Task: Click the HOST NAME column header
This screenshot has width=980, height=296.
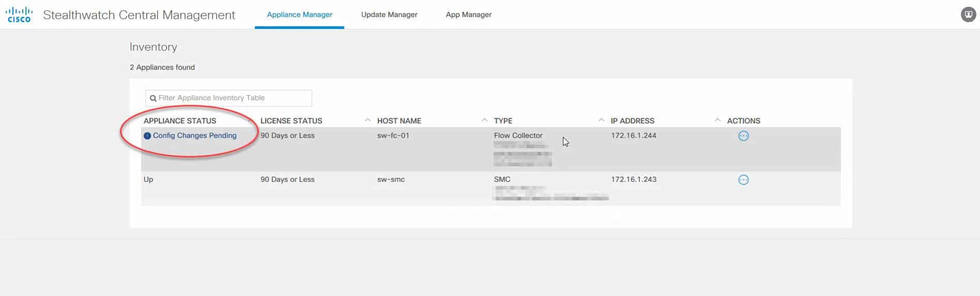Action: click(x=399, y=121)
